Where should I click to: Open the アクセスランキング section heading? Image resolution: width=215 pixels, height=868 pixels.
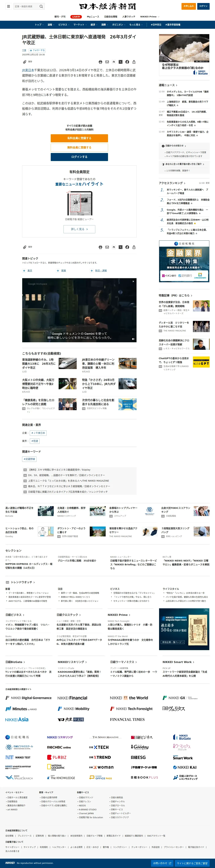coord(172,183)
